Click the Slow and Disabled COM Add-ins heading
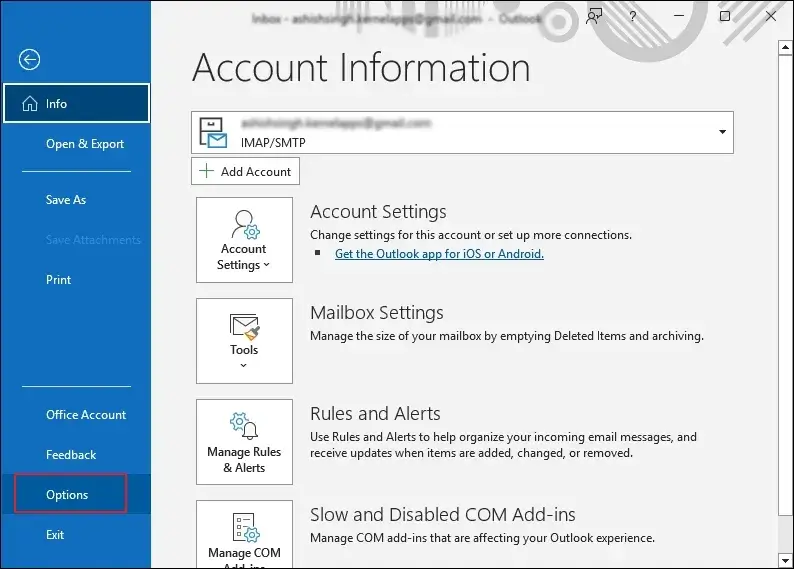 point(443,514)
